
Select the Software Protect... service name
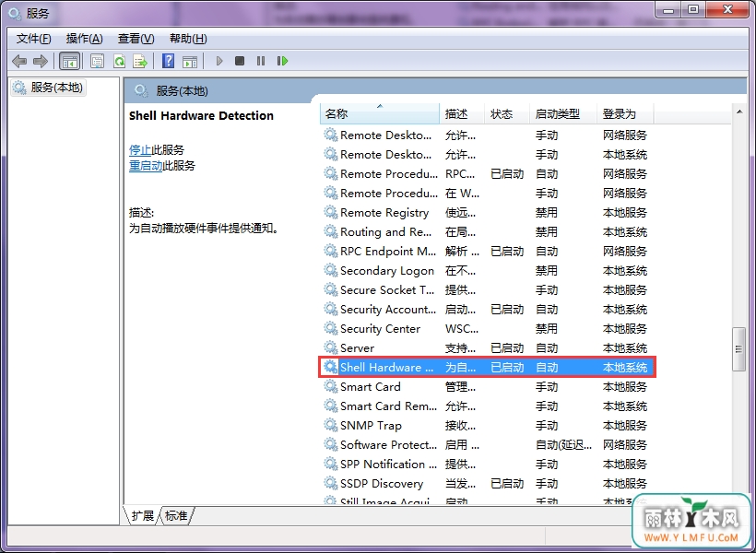(x=389, y=444)
